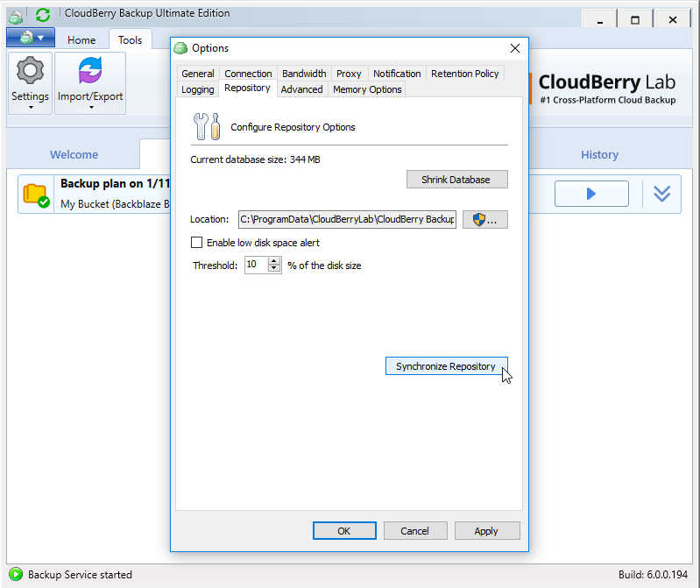Click the CloudBerry Lab logo banner
Screen dimensions: 700x588
click(607, 89)
